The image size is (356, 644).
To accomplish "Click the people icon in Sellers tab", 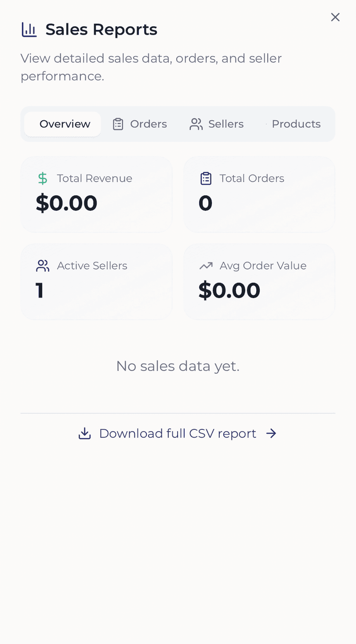I will point(196,124).
